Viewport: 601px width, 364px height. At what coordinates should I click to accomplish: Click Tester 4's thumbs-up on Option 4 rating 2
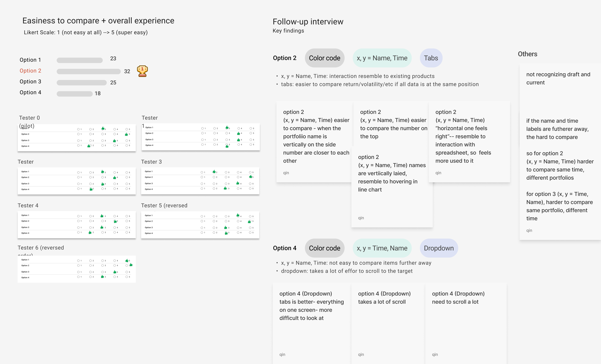(x=90, y=233)
